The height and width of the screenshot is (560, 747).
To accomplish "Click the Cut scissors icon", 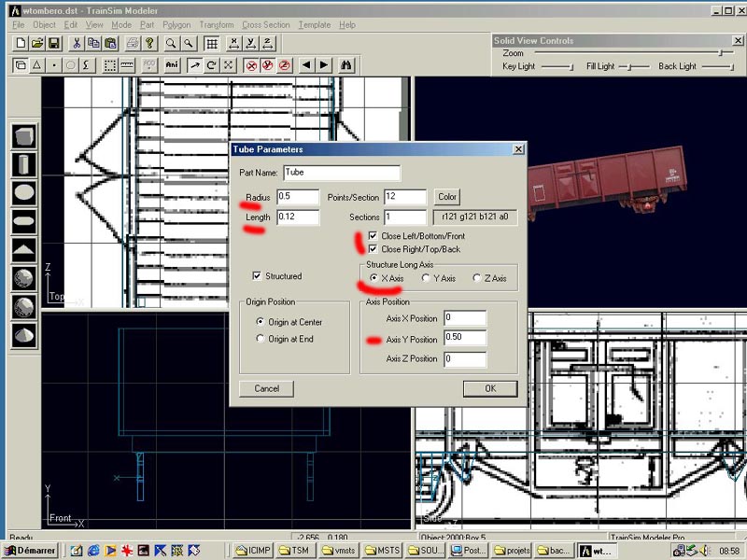I will (x=77, y=44).
